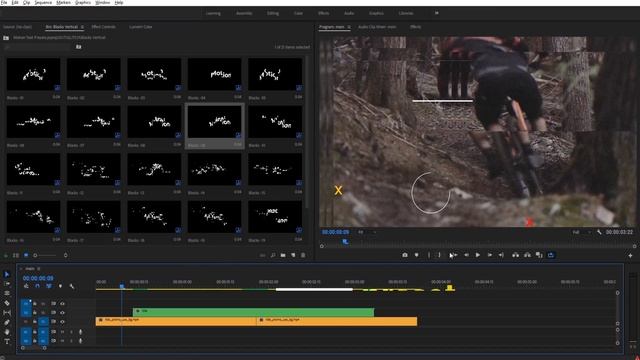
Task: Select the green clip on the timeline
Action: pyautogui.click(x=253, y=312)
